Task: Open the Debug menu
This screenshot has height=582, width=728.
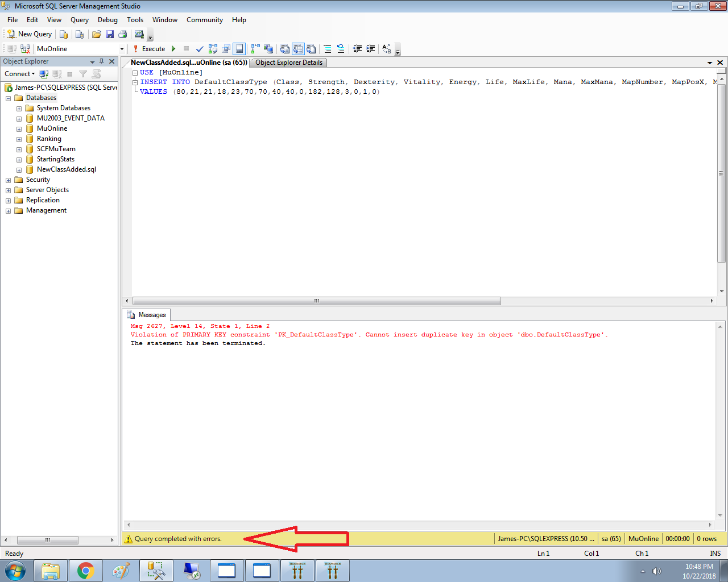Action: [x=107, y=20]
